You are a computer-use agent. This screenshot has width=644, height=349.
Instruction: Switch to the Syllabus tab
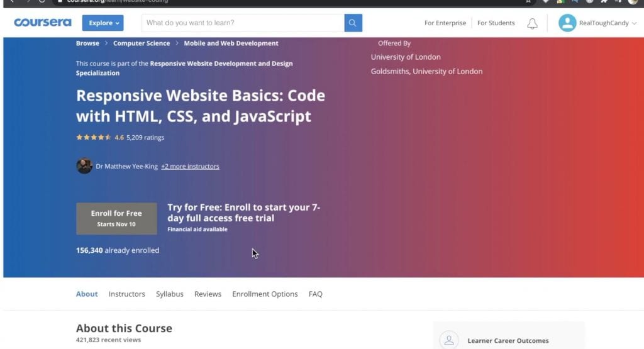(170, 294)
